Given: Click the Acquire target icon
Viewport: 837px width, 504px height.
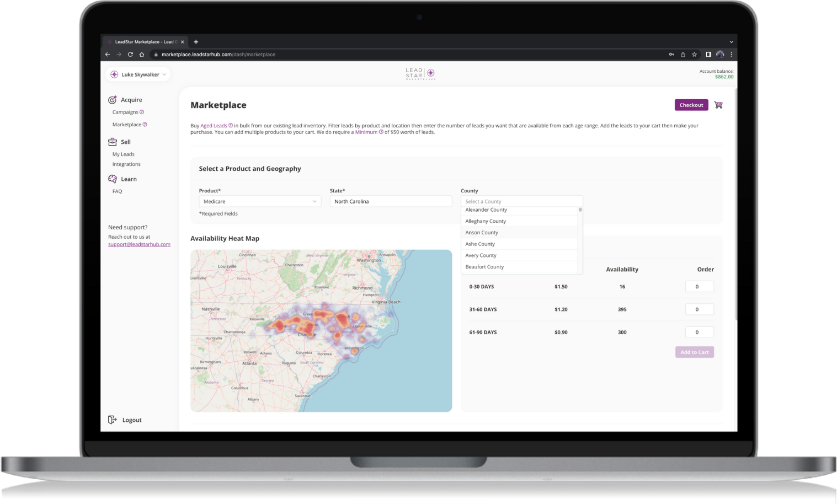Looking at the screenshot, I should coord(113,100).
